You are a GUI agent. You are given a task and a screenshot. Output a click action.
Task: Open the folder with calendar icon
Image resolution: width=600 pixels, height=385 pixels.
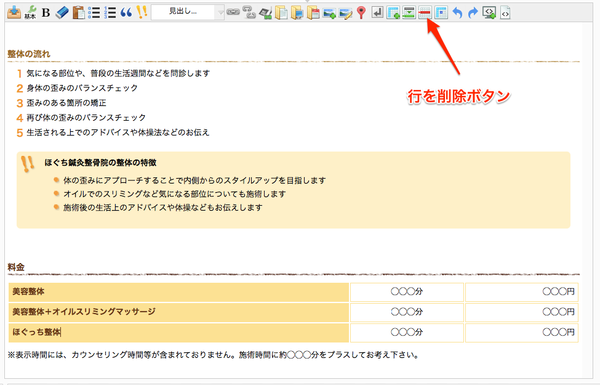pyautogui.click(x=313, y=13)
